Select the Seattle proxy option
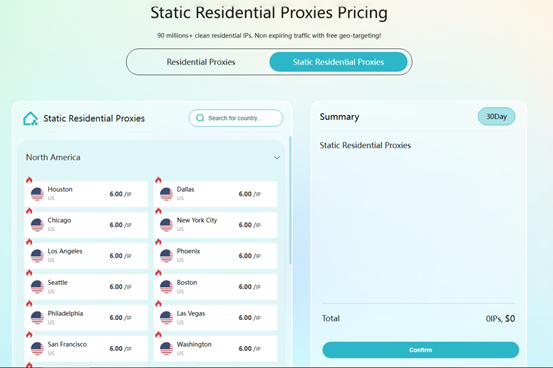The height and width of the screenshot is (368, 553). (86, 287)
